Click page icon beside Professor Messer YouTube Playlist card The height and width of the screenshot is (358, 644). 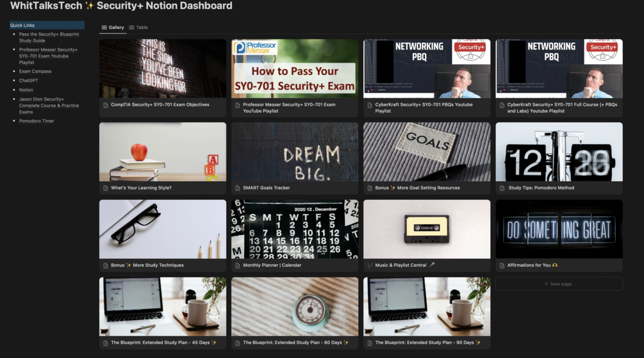click(237, 105)
